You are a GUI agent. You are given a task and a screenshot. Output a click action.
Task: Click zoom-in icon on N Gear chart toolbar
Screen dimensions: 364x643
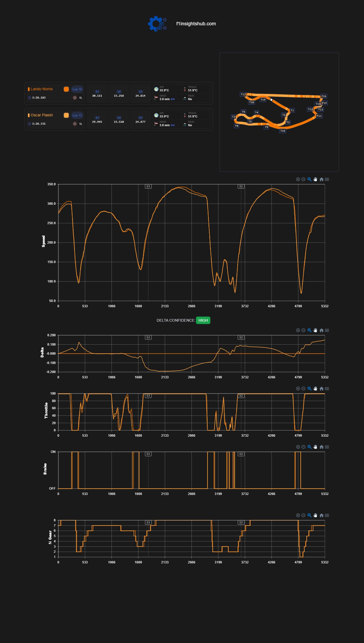pos(298,515)
